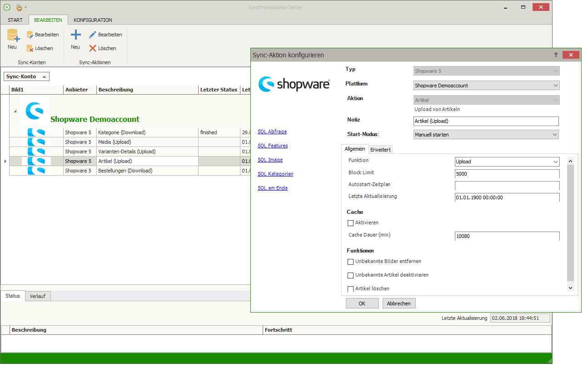Click the Abbrechen button
Screen dimensions: 588x369
click(x=399, y=303)
